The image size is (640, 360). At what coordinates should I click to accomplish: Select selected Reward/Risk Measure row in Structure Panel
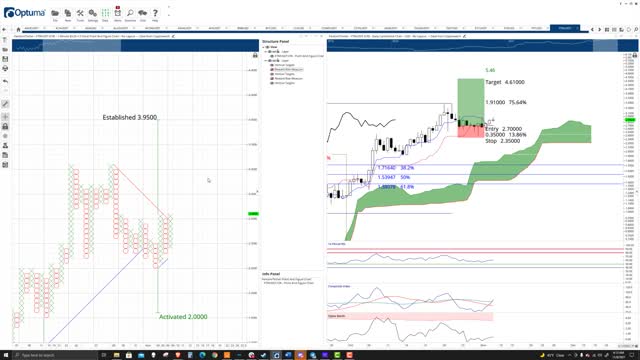pos(289,69)
